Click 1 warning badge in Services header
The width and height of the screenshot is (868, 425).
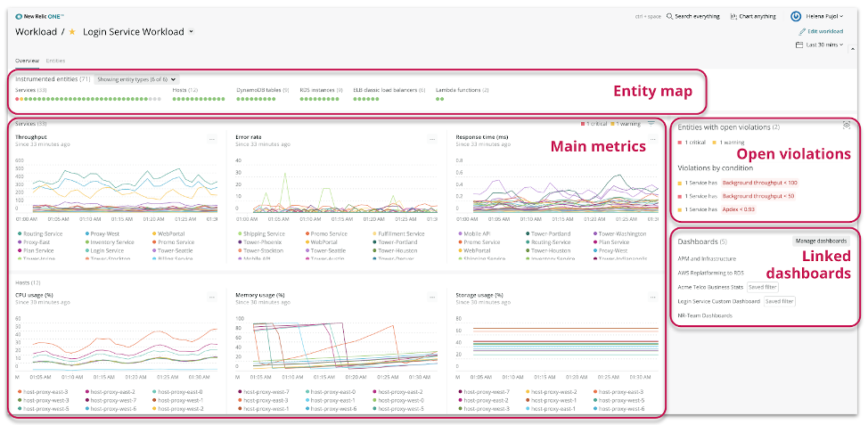pos(625,124)
